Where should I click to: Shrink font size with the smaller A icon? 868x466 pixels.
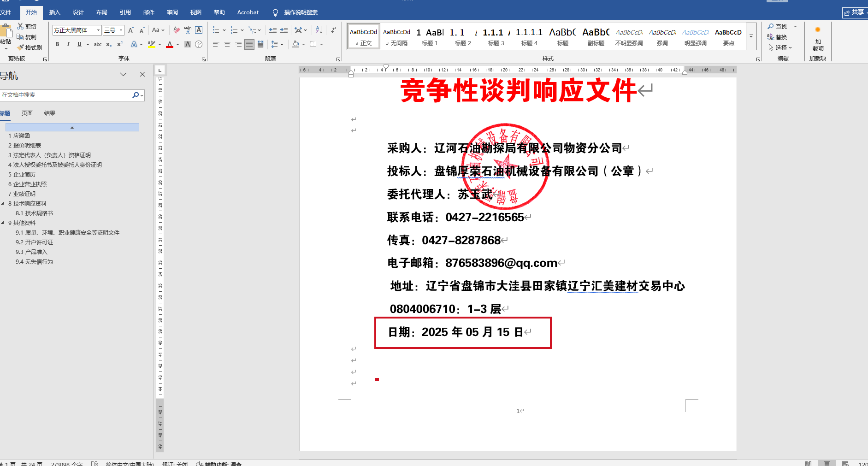(142, 30)
